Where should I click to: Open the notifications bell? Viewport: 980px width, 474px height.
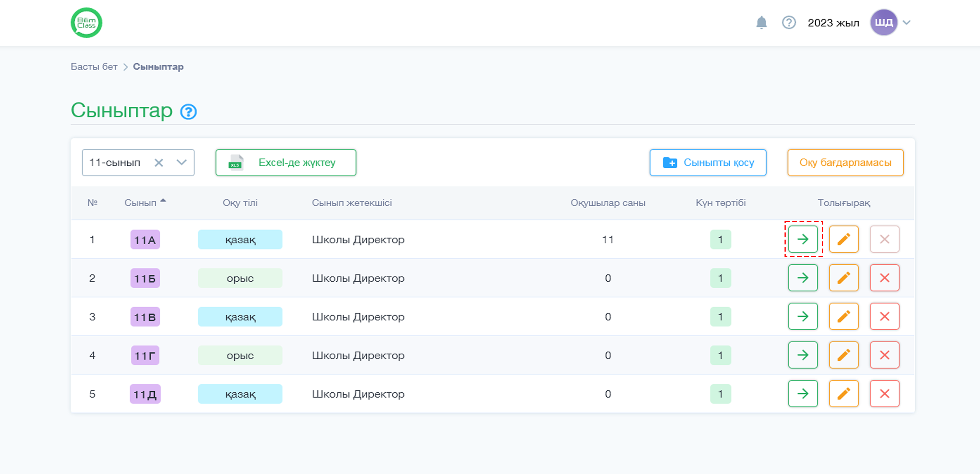click(x=761, y=22)
